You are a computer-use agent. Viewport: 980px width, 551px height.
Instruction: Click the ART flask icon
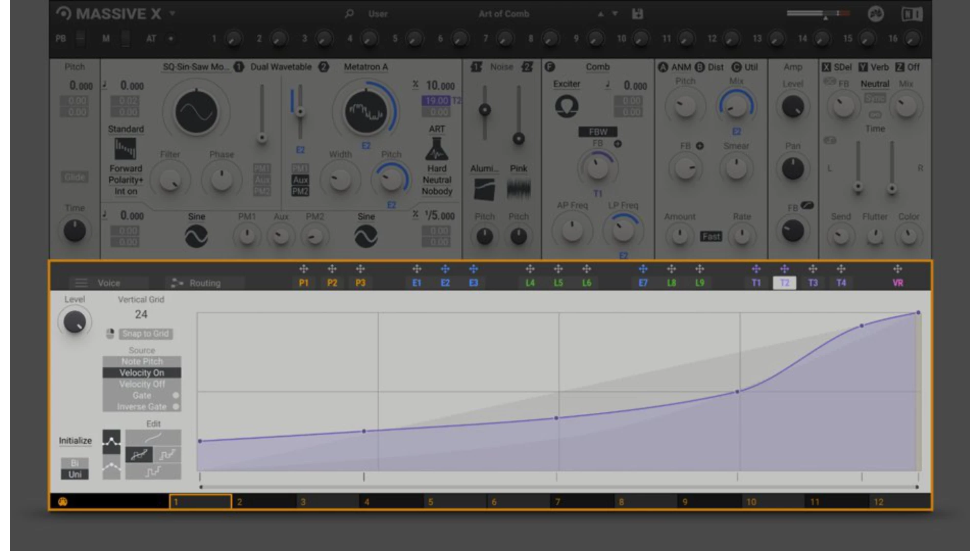[x=437, y=149]
